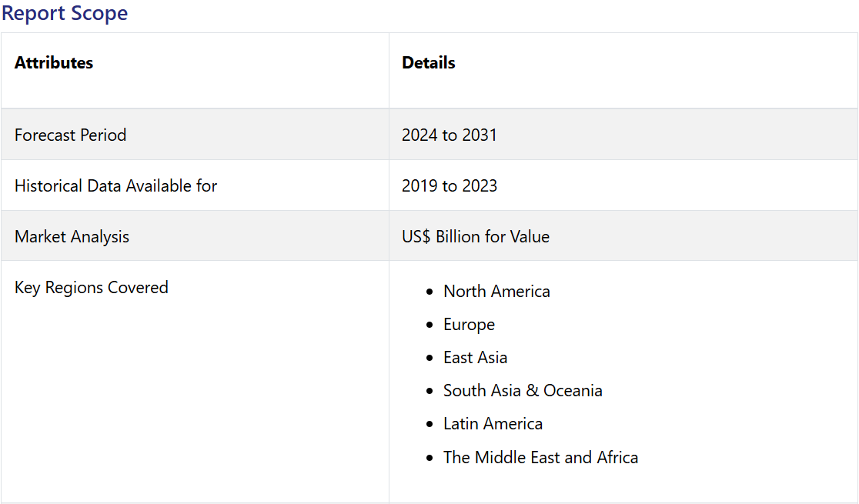
Task: Click South Asia & Oceania item
Action: 523,391
